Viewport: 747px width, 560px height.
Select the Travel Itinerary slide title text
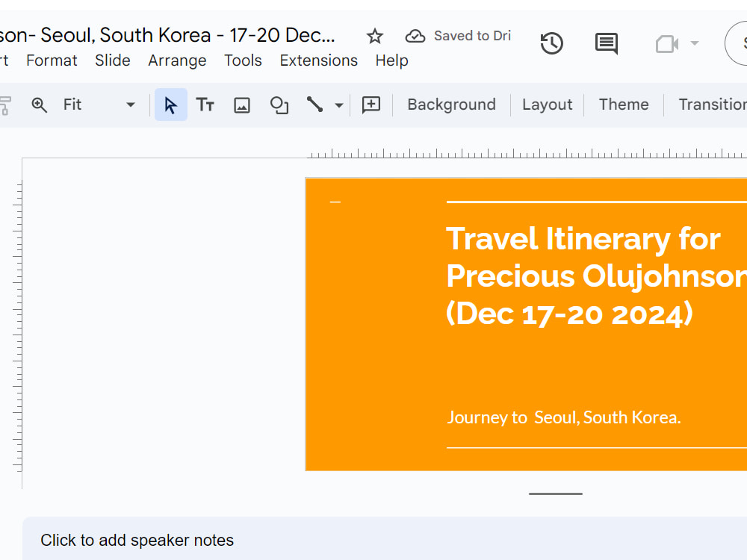coord(596,276)
